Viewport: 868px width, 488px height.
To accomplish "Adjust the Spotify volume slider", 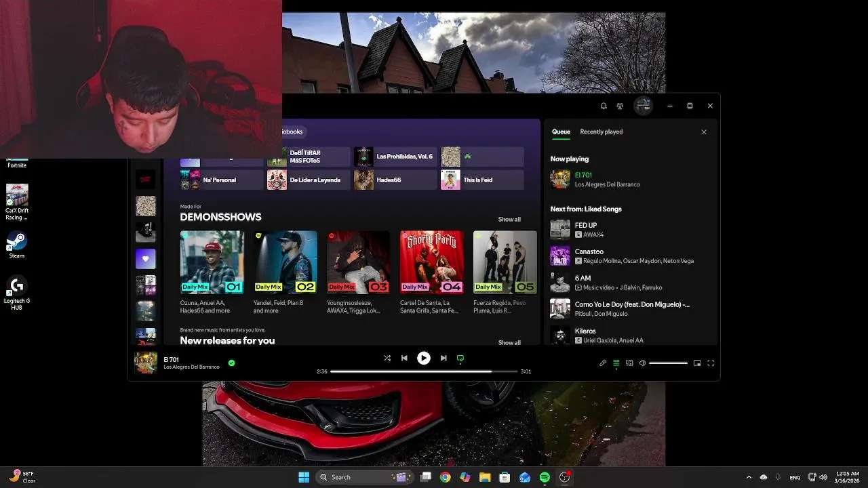I will pos(669,363).
